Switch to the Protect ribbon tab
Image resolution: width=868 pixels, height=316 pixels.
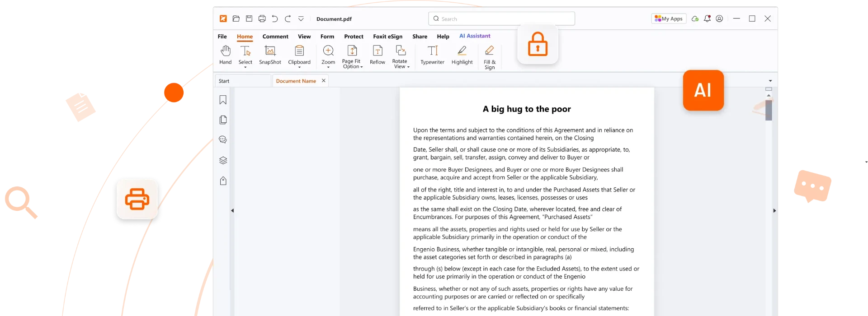coord(354,37)
